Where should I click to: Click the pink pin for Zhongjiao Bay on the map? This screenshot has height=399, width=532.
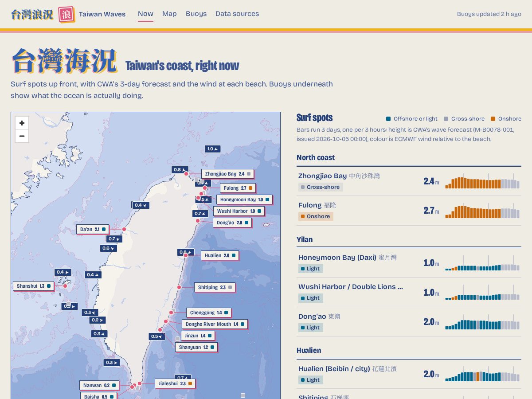coord(186,174)
